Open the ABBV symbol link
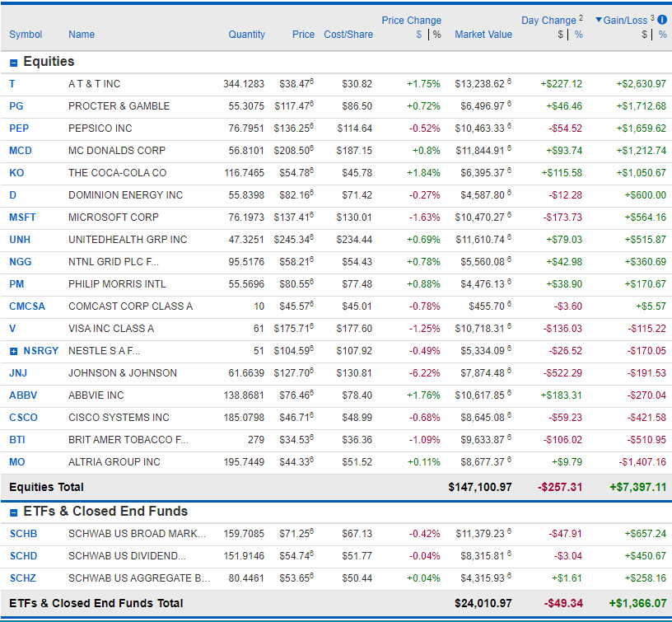The height and width of the screenshot is (622, 672). [23, 395]
